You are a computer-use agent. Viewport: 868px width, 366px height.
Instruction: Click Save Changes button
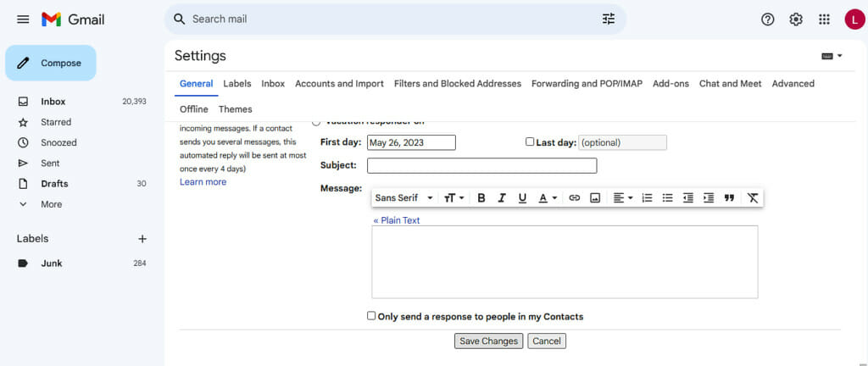[488, 341]
